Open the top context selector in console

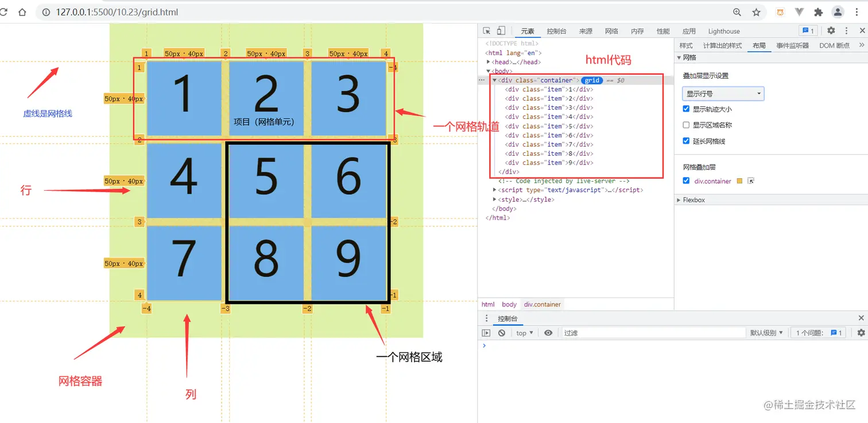point(525,333)
